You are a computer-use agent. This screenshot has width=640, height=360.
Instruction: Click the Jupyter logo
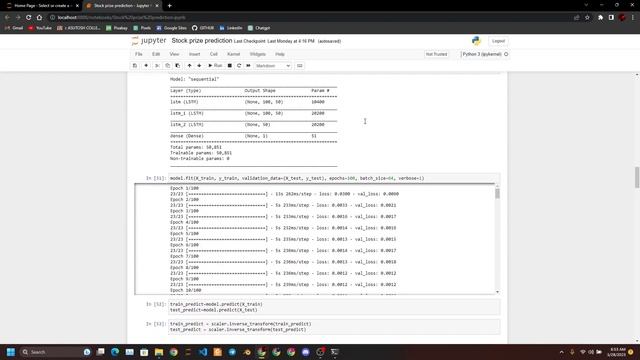pyautogui.click(x=149, y=41)
